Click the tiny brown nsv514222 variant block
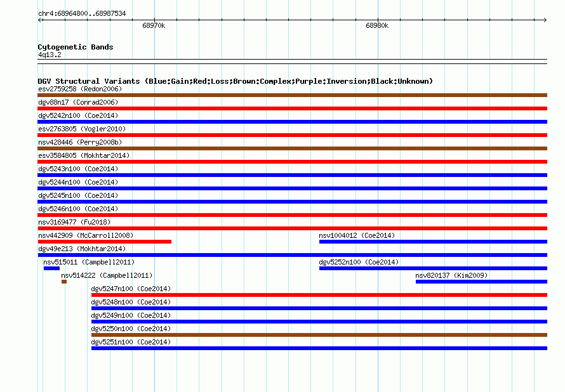Image resolution: width=565 pixels, height=392 pixels. pos(64,282)
